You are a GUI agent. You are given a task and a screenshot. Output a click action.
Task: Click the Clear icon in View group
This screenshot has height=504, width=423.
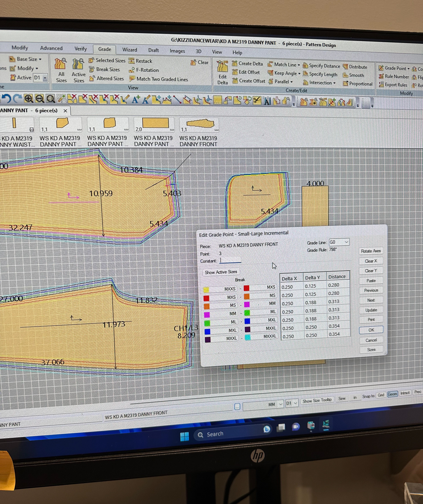tap(193, 63)
